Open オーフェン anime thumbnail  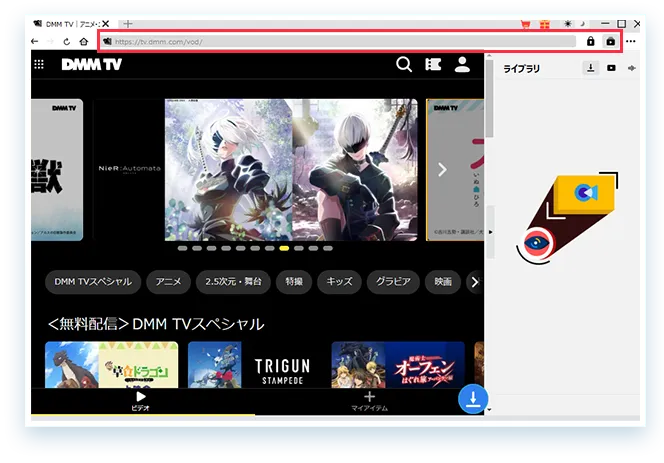point(398,365)
